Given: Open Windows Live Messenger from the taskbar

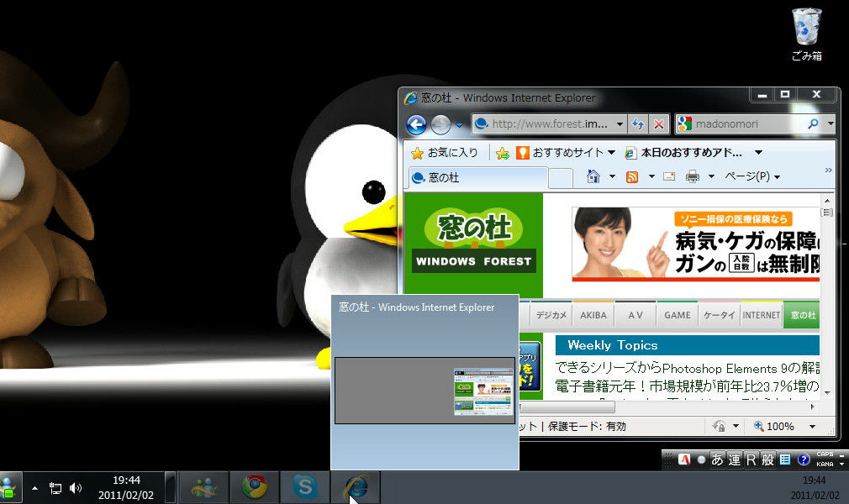Looking at the screenshot, I should tap(203, 487).
